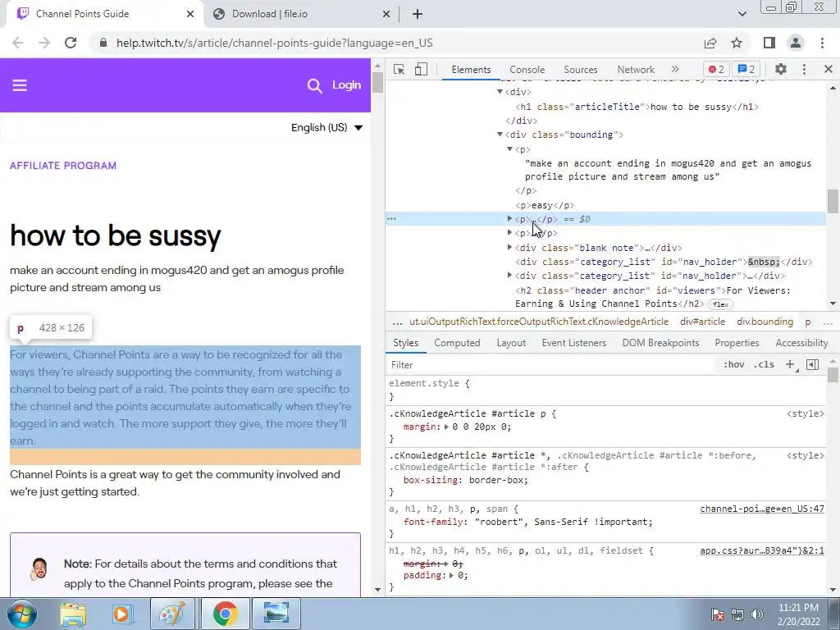Collapse the div above the articleTitle h1

pos(500,92)
